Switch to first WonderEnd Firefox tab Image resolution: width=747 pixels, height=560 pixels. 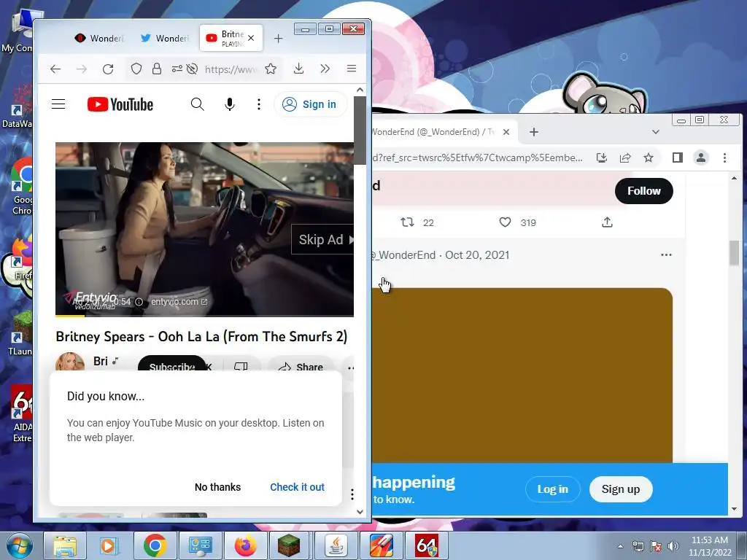pyautogui.click(x=99, y=38)
